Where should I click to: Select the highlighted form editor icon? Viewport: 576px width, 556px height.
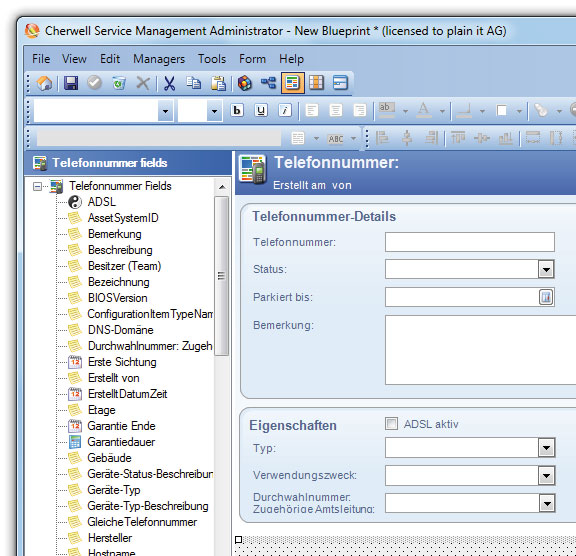click(x=292, y=83)
